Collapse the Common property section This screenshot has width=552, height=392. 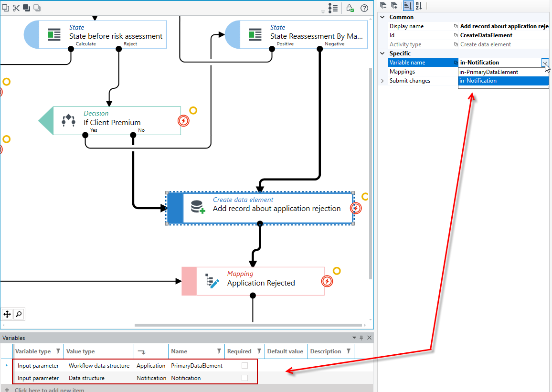(382, 17)
